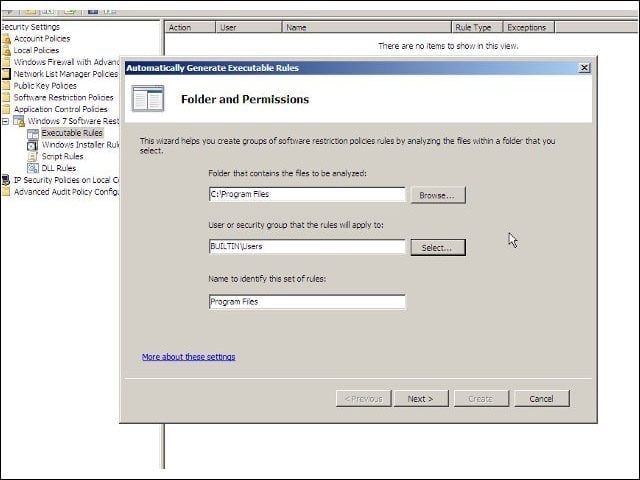Click the Software Restriction Policies folder icon
This screenshot has width=640, height=480.
click(x=6, y=98)
